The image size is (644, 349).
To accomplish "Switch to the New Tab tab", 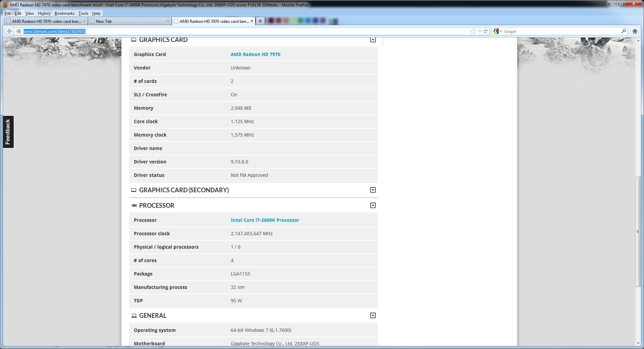I will pos(130,21).
